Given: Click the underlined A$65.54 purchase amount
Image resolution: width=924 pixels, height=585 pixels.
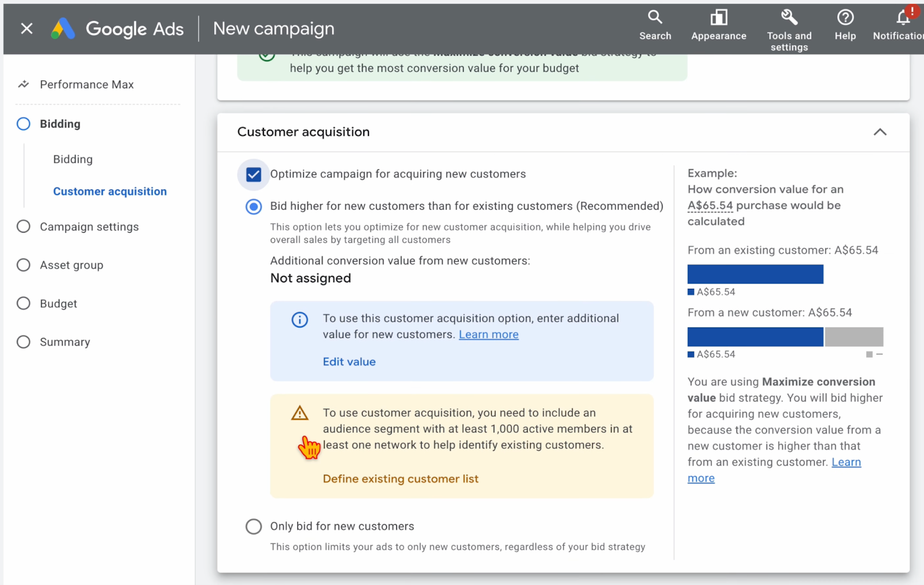Looking at the screenshot, I should (x=710, y=206).
